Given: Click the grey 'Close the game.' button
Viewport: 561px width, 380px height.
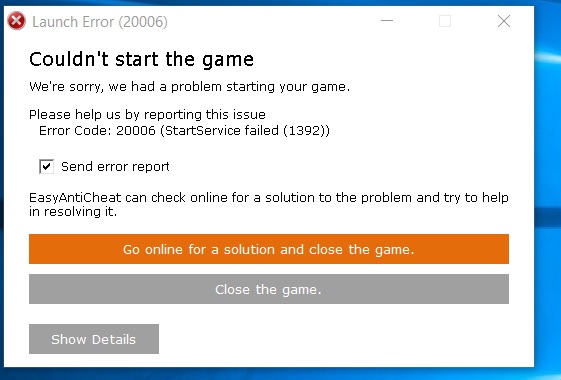Looking at the screenshot, I should pos(269,289).
